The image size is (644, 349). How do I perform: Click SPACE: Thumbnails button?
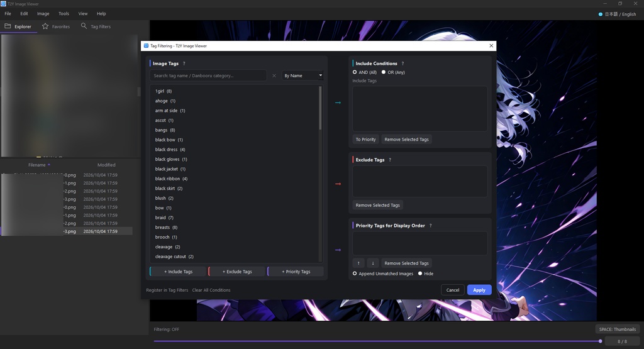618,330
